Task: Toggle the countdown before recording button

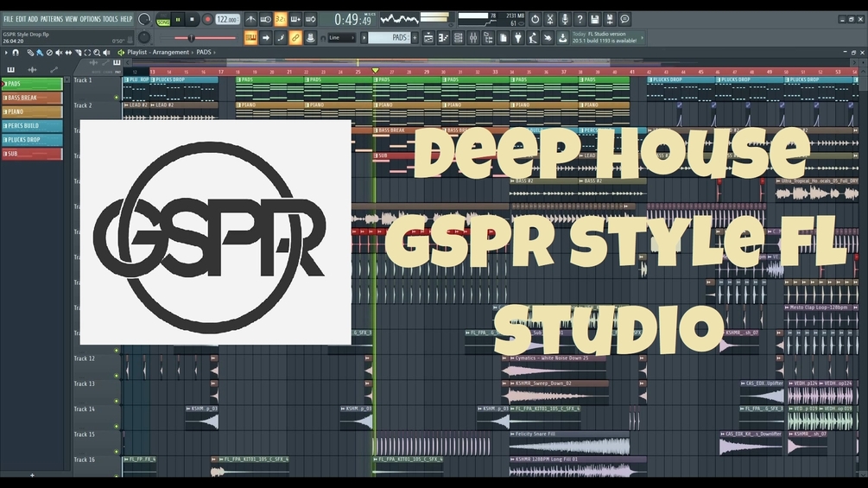Action: (281, 19)
